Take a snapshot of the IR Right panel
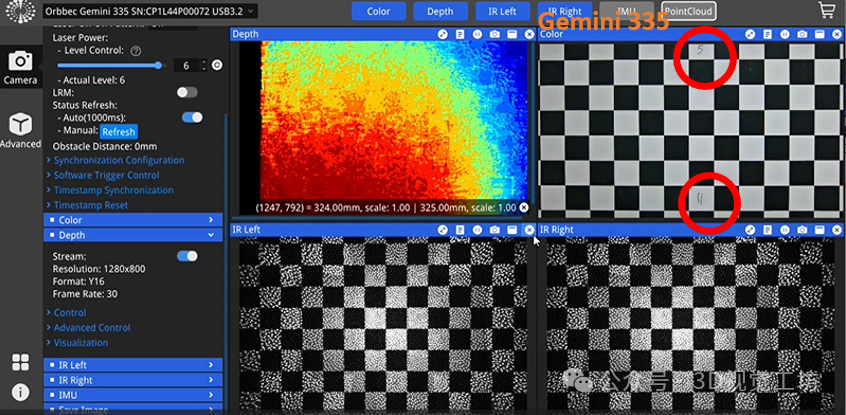This screenshot has height=415, width=846. point(802,230)
